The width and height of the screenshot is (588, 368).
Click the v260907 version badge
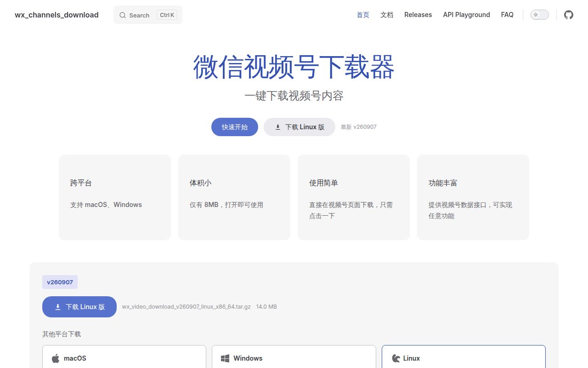(60, 282)
